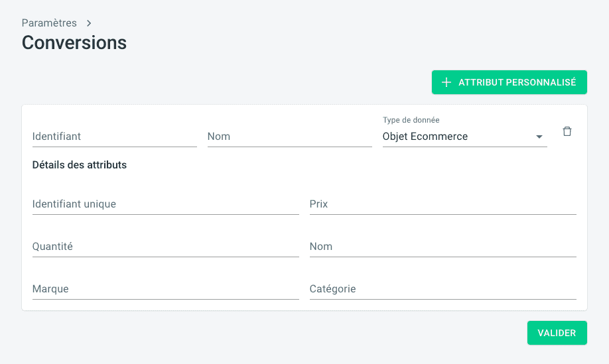This screenshot has height=364, width=609.
Task: Click into the Prix field
Action: point(442,204)
